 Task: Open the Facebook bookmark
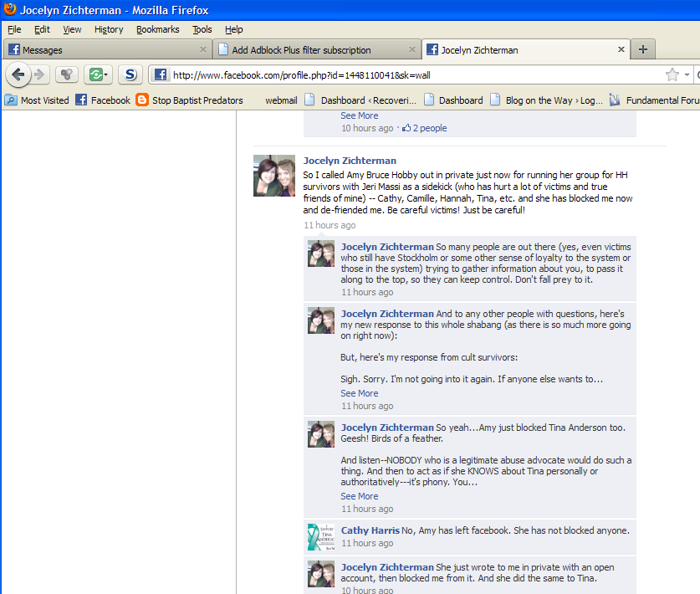tap(103, 100)
